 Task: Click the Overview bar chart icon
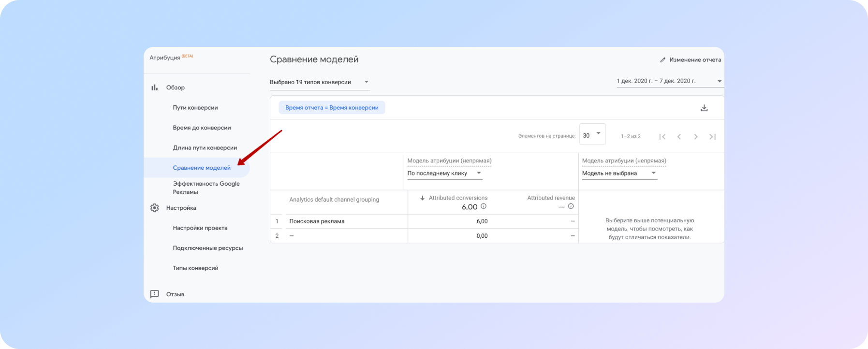154,87
